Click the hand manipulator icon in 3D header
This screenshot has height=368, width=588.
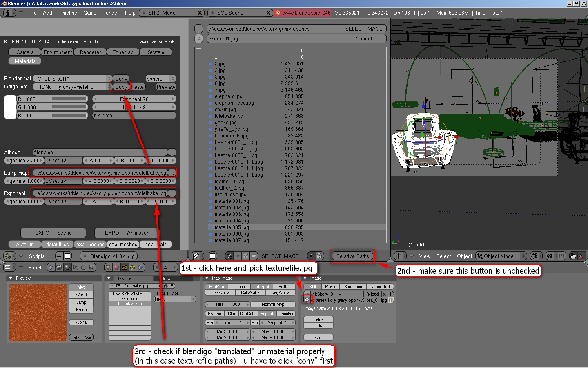[573, 256]
